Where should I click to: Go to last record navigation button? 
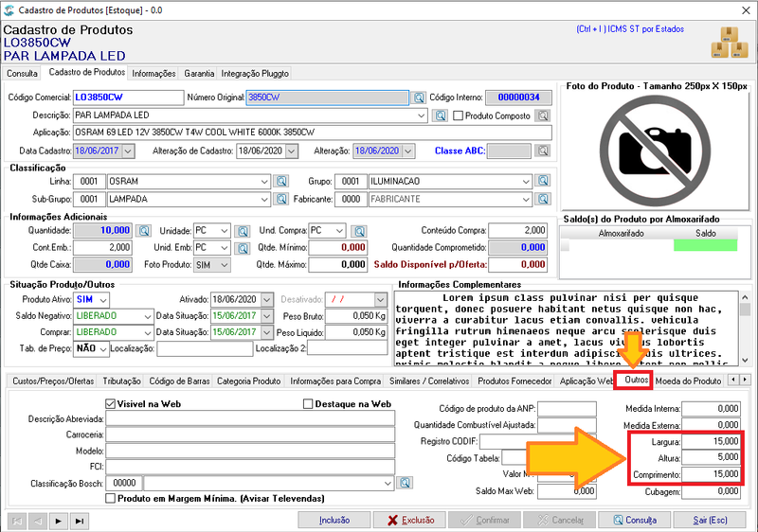pyautogui.click(x=80, y=521)
